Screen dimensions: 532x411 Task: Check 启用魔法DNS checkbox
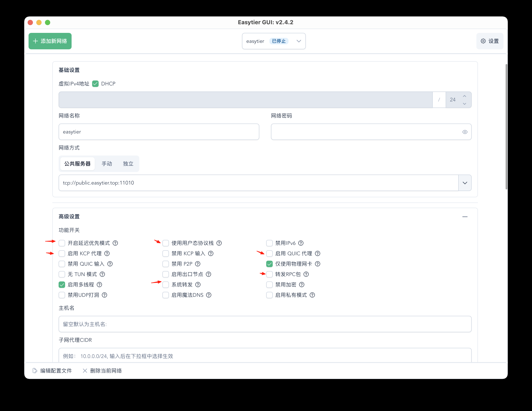pos(166,295)
